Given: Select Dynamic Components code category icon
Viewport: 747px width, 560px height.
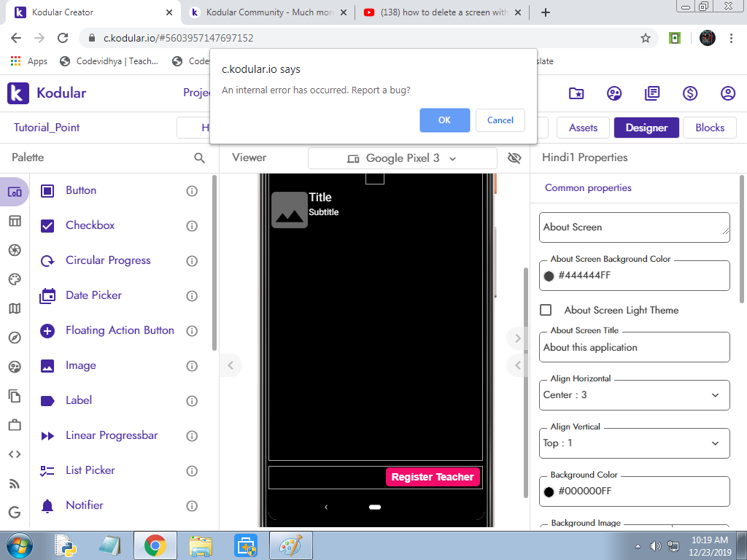Looking at the screenshot, I should (x=15, y=454).
